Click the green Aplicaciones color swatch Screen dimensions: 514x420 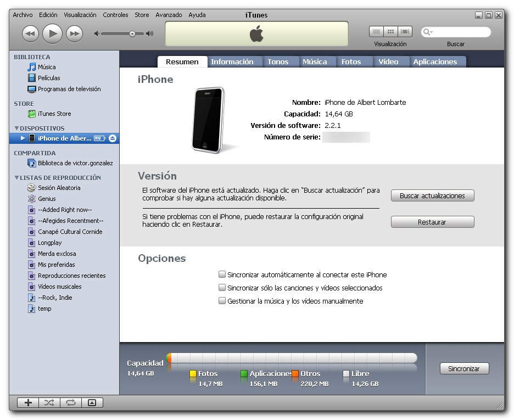244,373
